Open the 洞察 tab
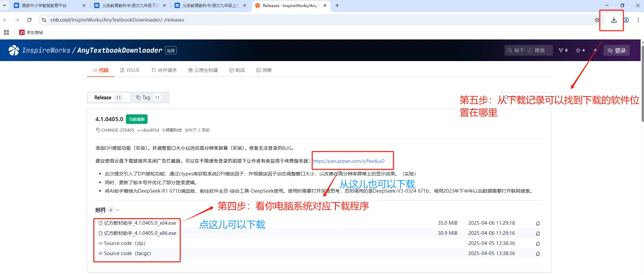The width and height of the screenshot is (644, 275). (264, 70)
